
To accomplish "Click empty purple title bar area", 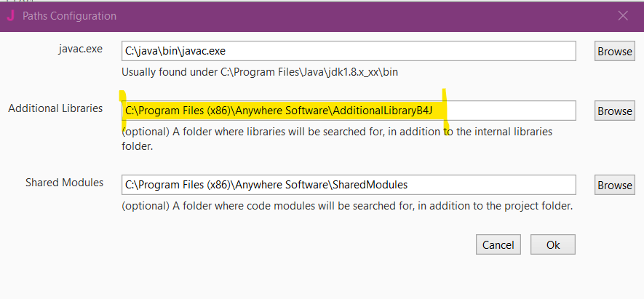I will pos(364,15).
